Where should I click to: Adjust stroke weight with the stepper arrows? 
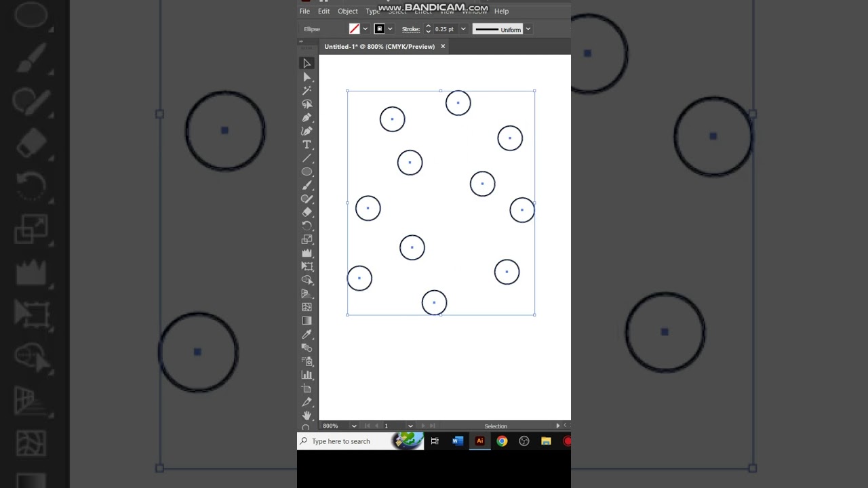428,28
